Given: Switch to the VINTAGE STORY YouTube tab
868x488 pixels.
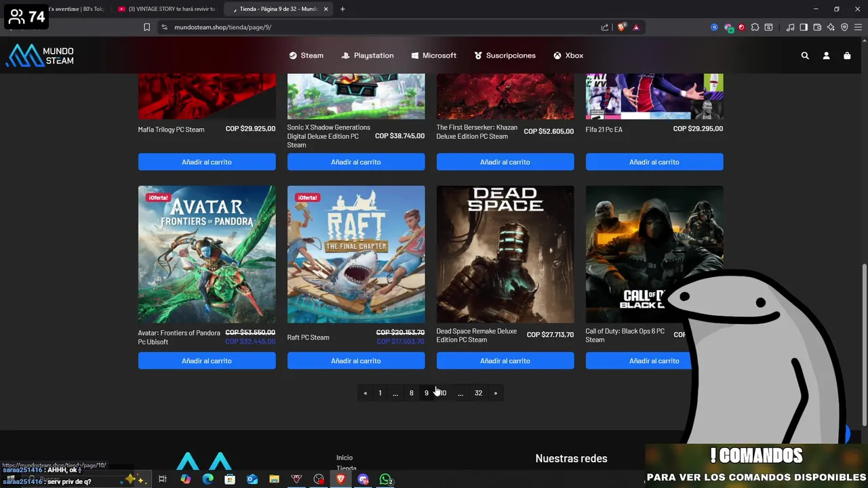Looking at the screenshot, I should tap(166, 9).
